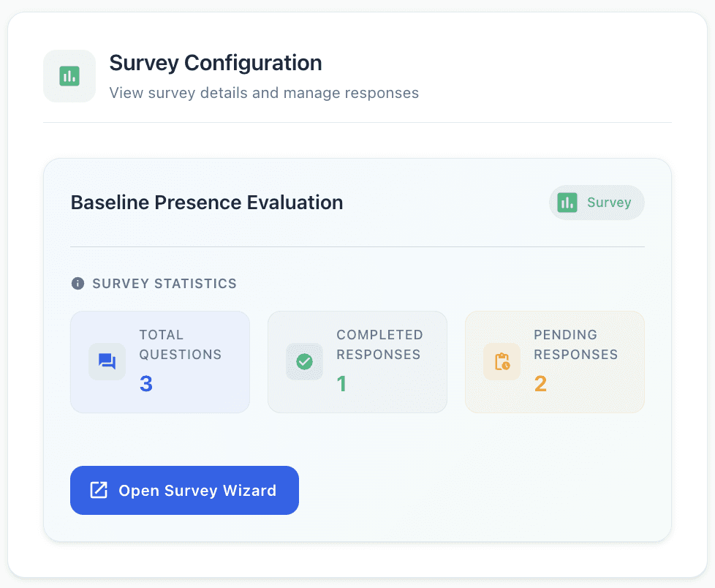Click the chat bubbles Total Questions icon
The width and height of the screenshot is (715, 588).
[x=107, y=362]
